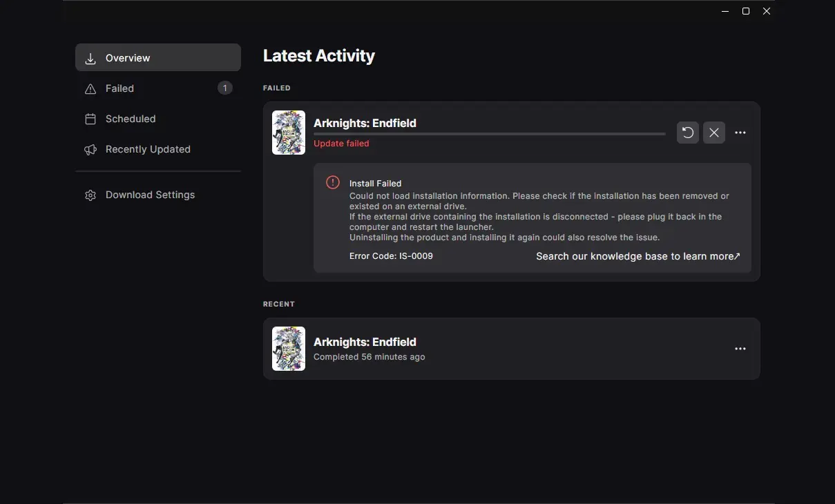Minimize the launcher window
This screenshot has width=835, height=504.
pos(725,11)
